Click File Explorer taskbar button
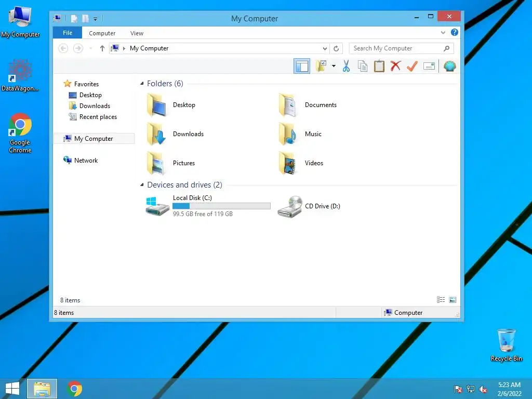Screen dimensions: 532x399 (x=42, y=389)
